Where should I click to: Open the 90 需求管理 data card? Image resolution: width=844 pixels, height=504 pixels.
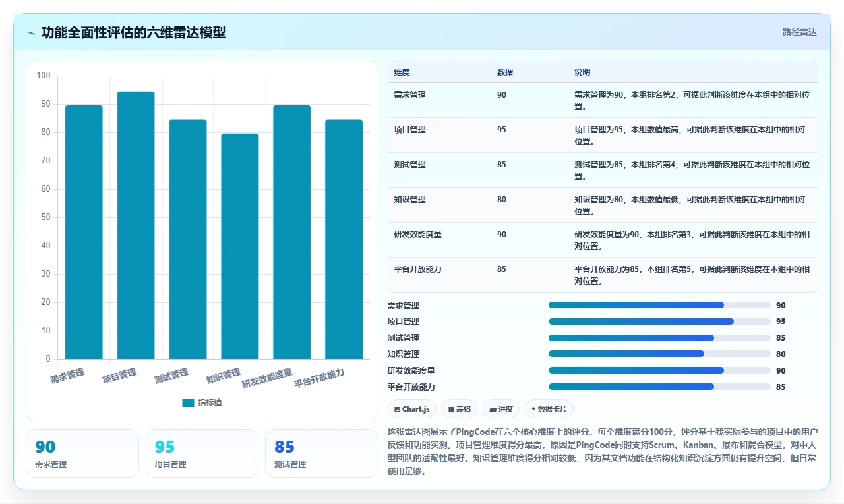pos(82,453)
